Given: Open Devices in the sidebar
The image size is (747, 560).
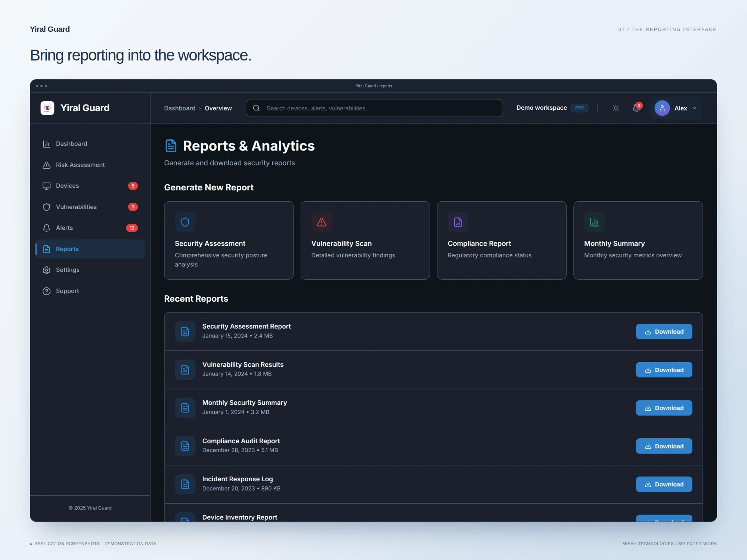Looking at the screenshot, I should (x=90, y=186).
